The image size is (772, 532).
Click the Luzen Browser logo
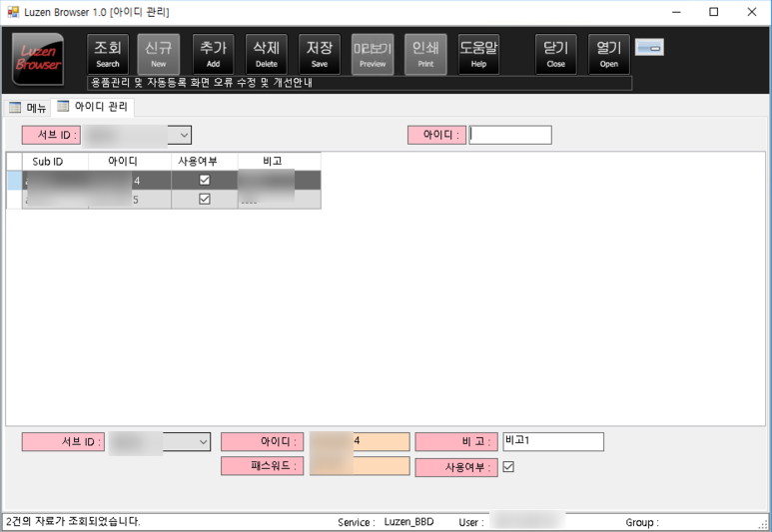click(x=38, y=58)
